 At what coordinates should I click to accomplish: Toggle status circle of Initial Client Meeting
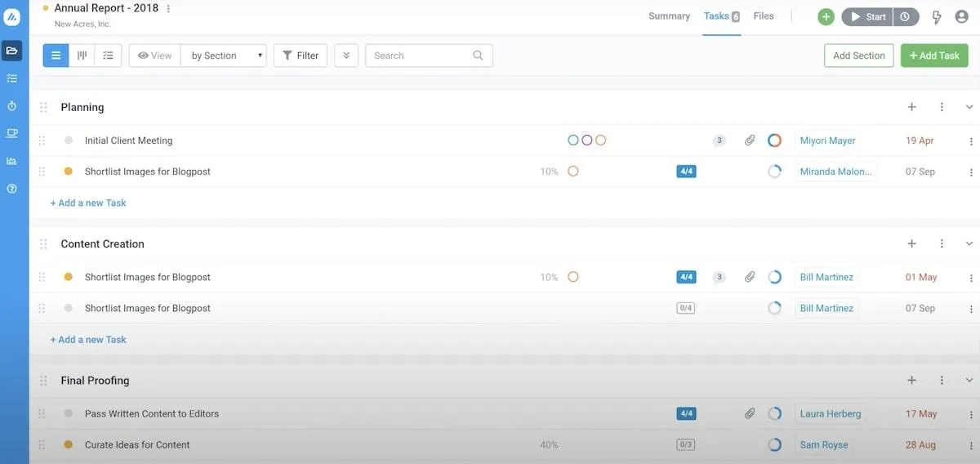(69, 141)
